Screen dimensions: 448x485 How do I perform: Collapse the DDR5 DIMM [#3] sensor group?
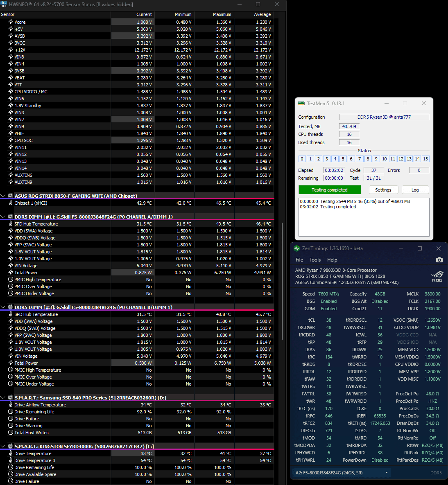click(x=3, y=307)
